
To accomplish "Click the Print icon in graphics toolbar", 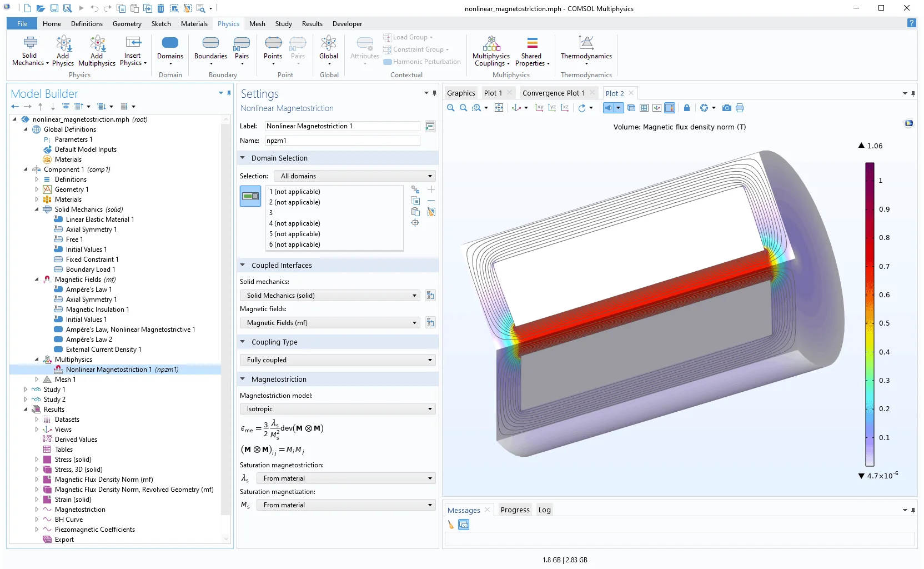I will coord(739,108).
